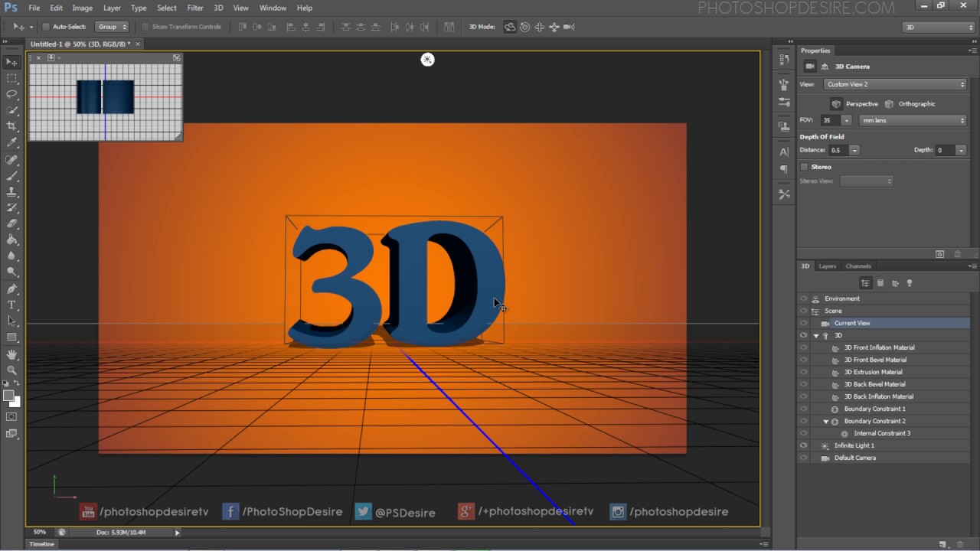
Task: Enable the Auto-Select checkbox
Action: (x=46, y=27)
